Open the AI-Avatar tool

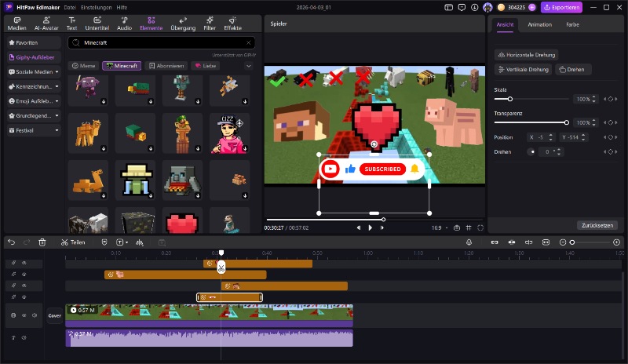coord(46,24)
